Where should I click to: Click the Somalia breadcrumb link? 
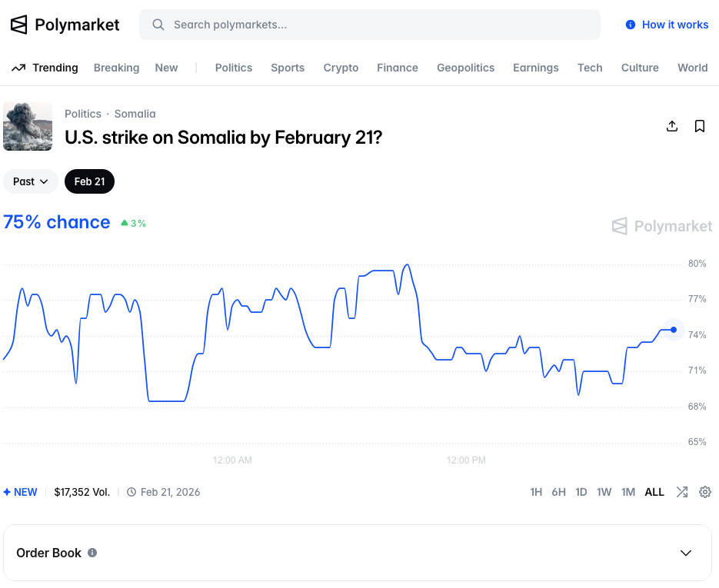click(135, 114)
